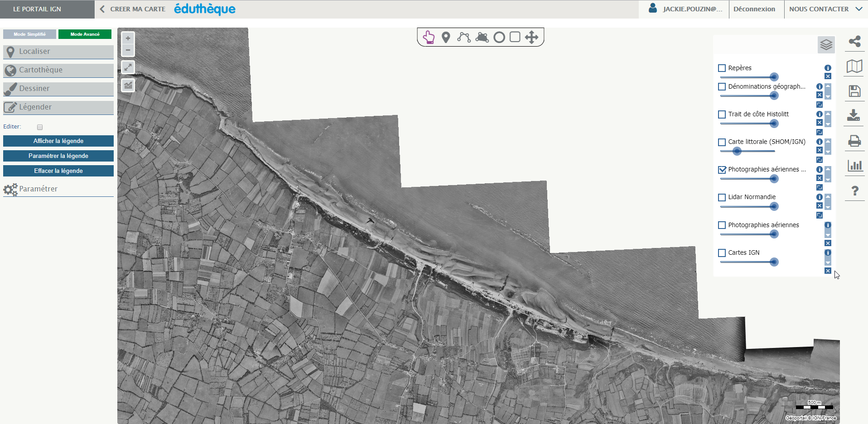This screenshot has height=424, width=868.
Task: Select the point marker drawing tool
Action: [x=446, y=37]
